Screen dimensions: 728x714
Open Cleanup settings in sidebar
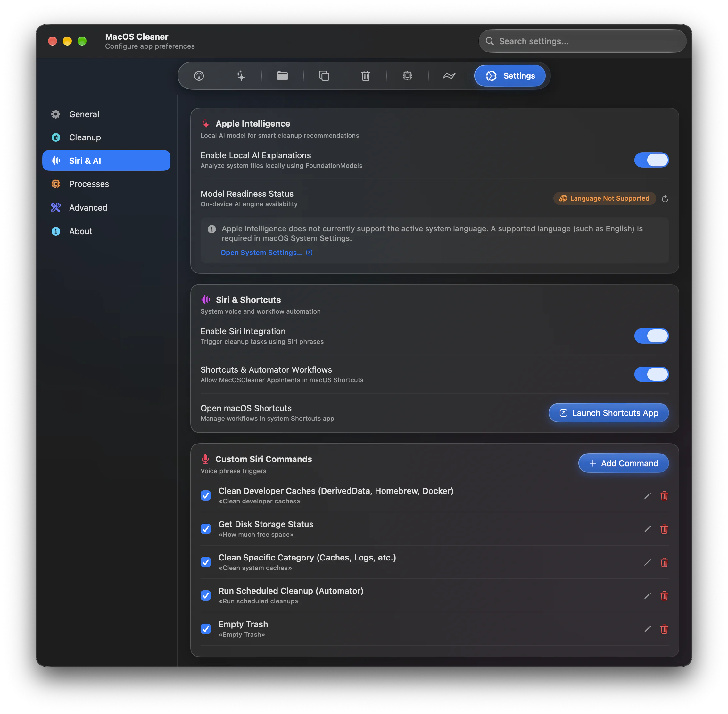pyautogui.click(x=106, y=137)
